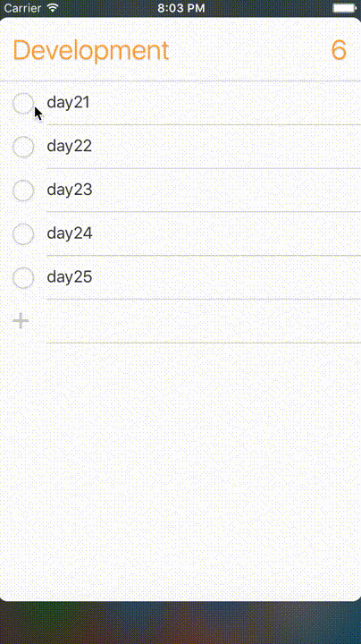This screenshot has height=644, width=361.
Task: Tap the orange count number 6
Action: coord(339,50)
